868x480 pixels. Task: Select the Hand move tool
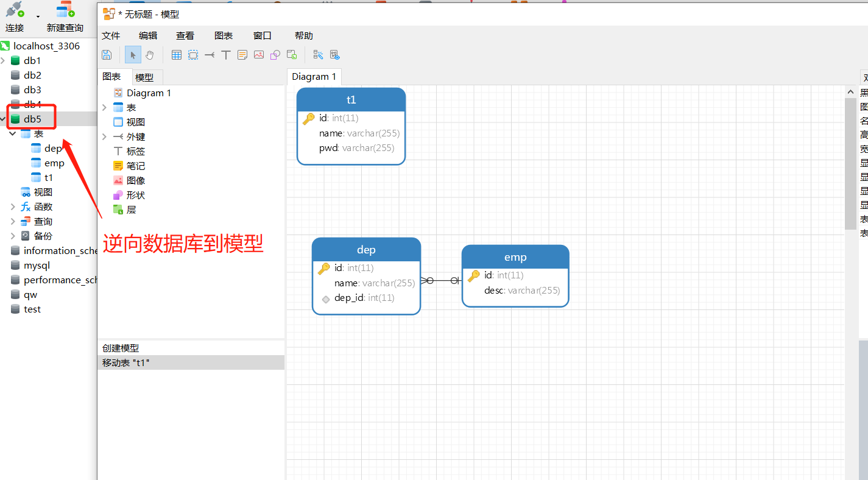[x=150, y=55]
